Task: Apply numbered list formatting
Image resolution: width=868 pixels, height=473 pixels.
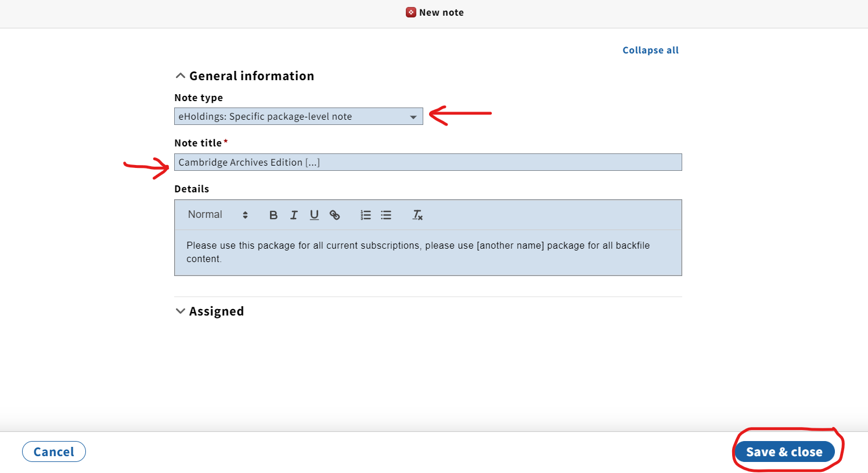Action: tap(366, 215)
